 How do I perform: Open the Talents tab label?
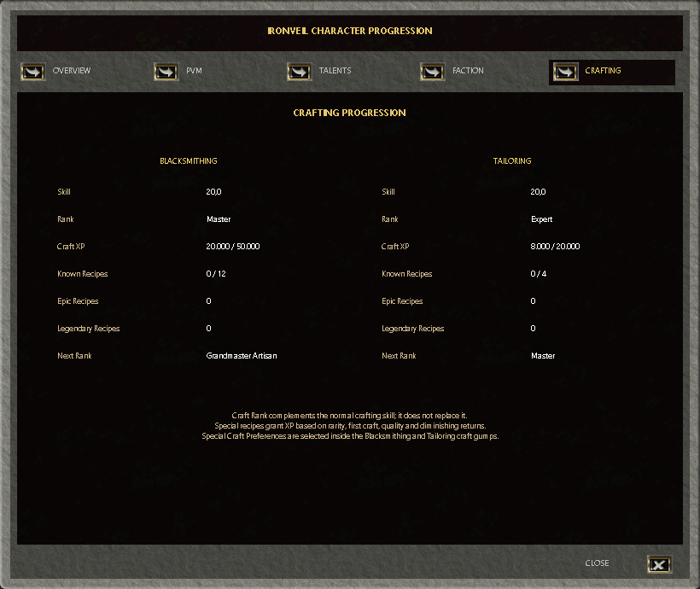[335, 71]
